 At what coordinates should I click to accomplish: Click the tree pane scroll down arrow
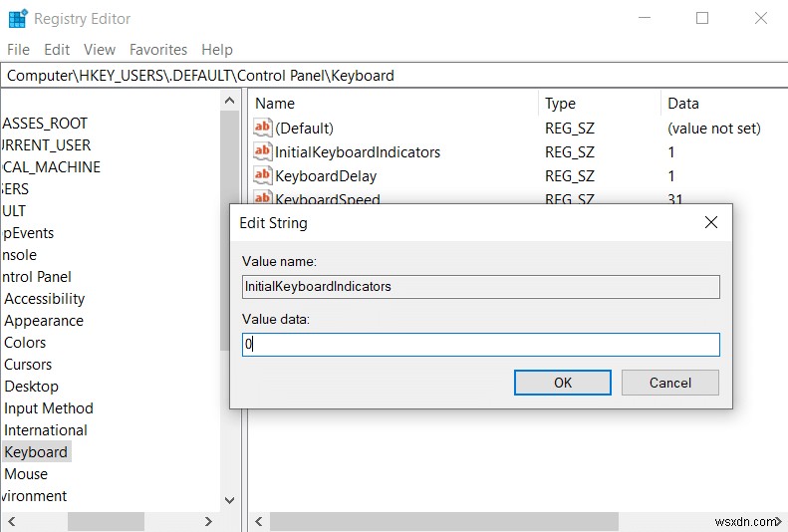click(229, 500)
